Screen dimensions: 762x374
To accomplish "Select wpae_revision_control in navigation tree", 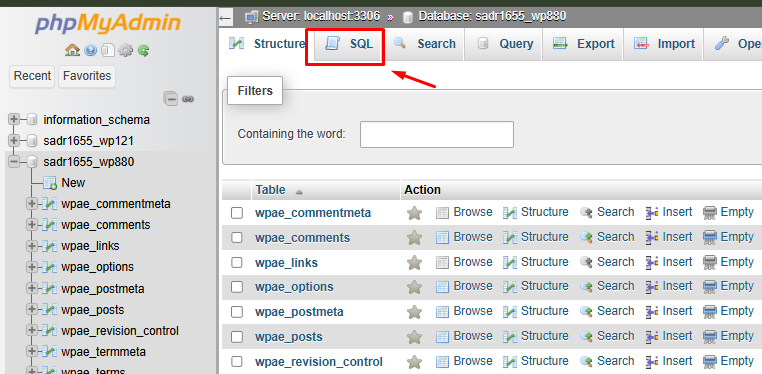I will (x=120, y=331).
